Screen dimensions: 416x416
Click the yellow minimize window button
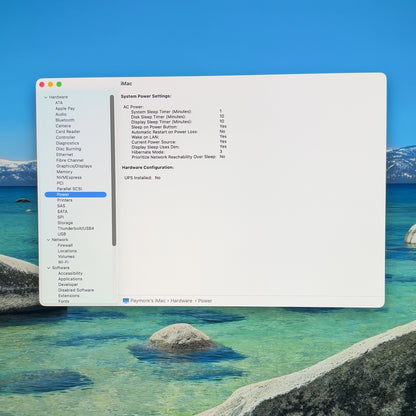click(x=50, y=84)
